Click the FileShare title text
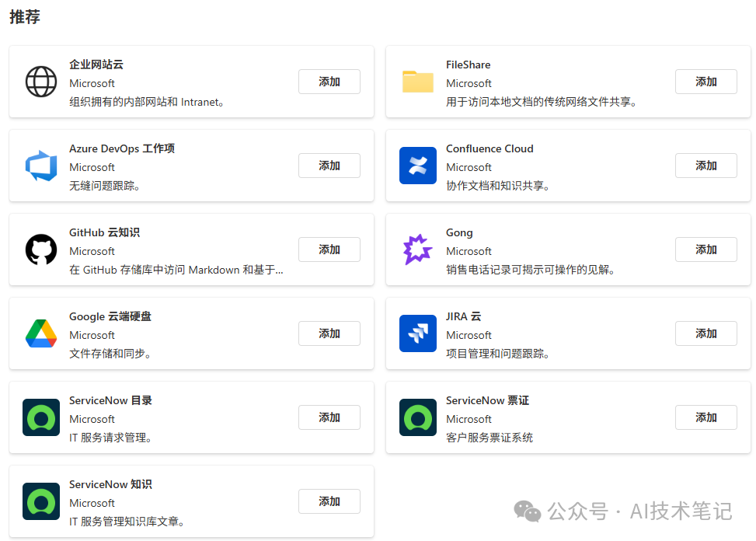 pyautogui.click(x=469, y=65)
